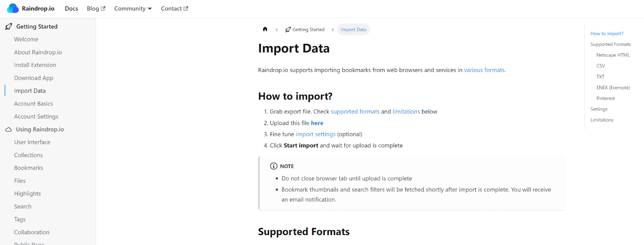Click the cloud icon beside Using Raindrop.io
Screen dimensions: 644x245
tap(8, 130)
